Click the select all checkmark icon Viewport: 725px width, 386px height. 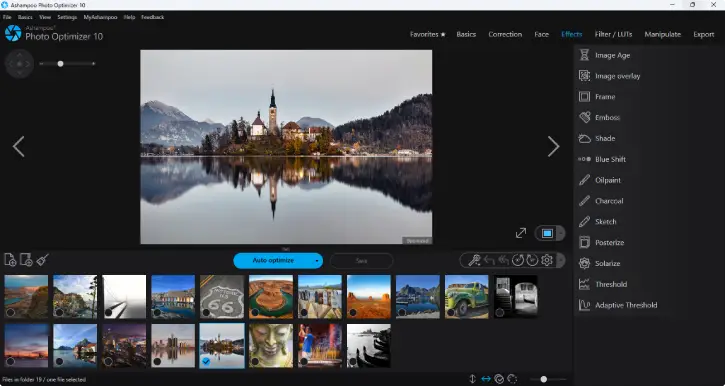click(x=499, y=379)
